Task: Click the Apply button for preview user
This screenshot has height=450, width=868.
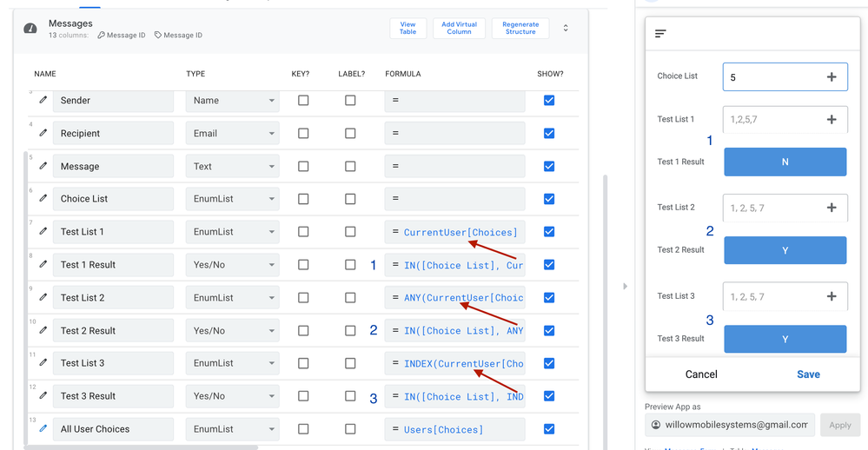Action: [840, 425]
